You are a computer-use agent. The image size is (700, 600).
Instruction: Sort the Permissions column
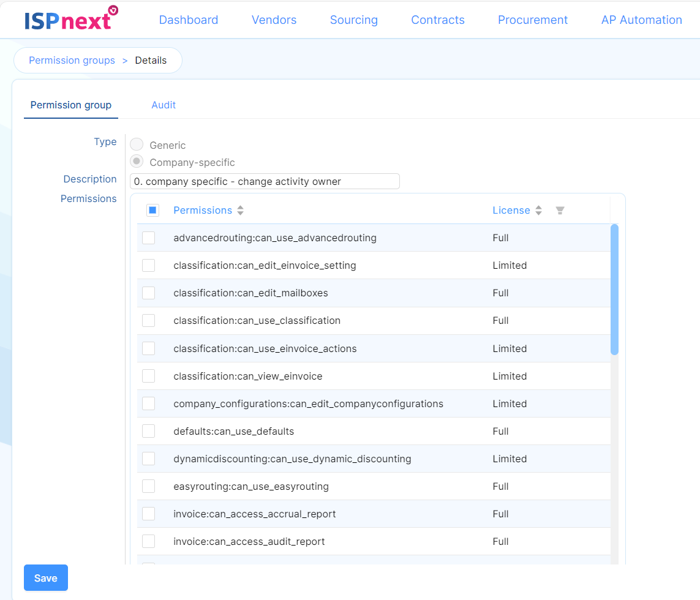pos(241,210)
